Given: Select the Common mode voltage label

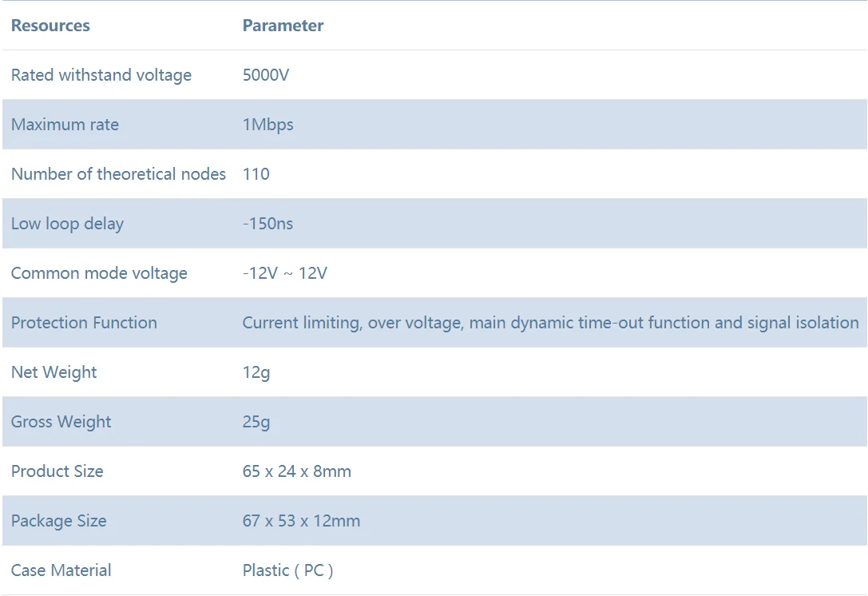Looking at the screenshot, I should pos(99,273).
